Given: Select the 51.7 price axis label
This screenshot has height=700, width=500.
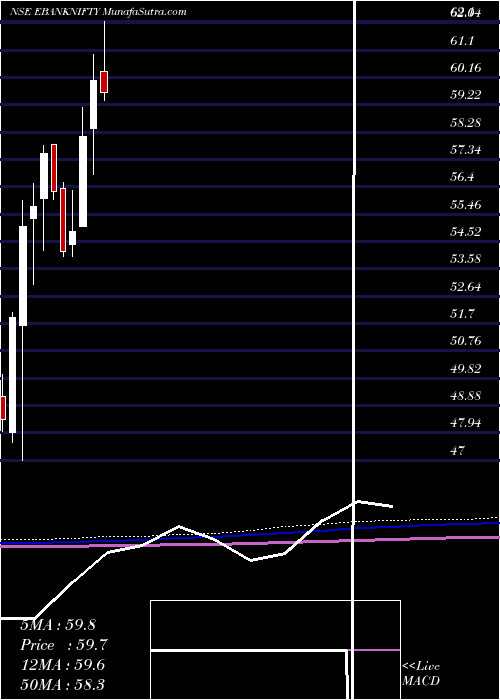Looking at the screenshot, I should [x=462, y=314].
